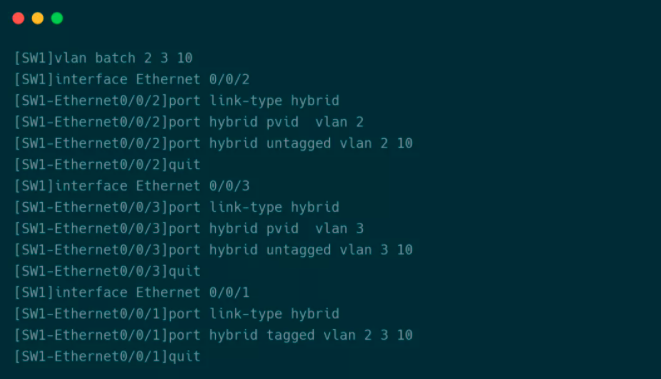Screen dimensions: 661x379
Task: Click 'port hybrid tagged vlan 2 3 10' line
Action: [x=213, y=335]
